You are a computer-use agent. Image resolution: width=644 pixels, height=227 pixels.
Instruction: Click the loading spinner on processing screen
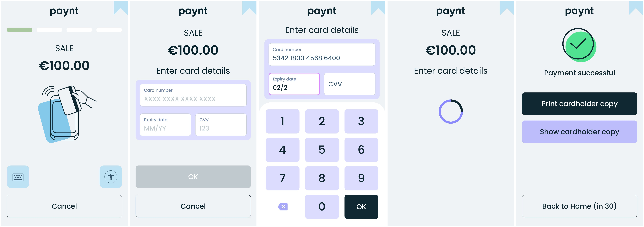[x=451, y=111]
